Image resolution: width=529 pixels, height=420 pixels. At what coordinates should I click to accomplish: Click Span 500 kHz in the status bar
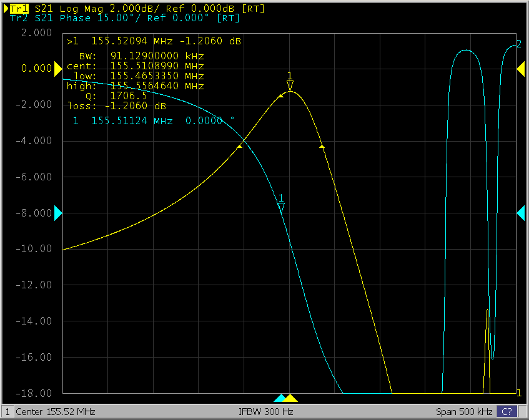click(465, 412)
